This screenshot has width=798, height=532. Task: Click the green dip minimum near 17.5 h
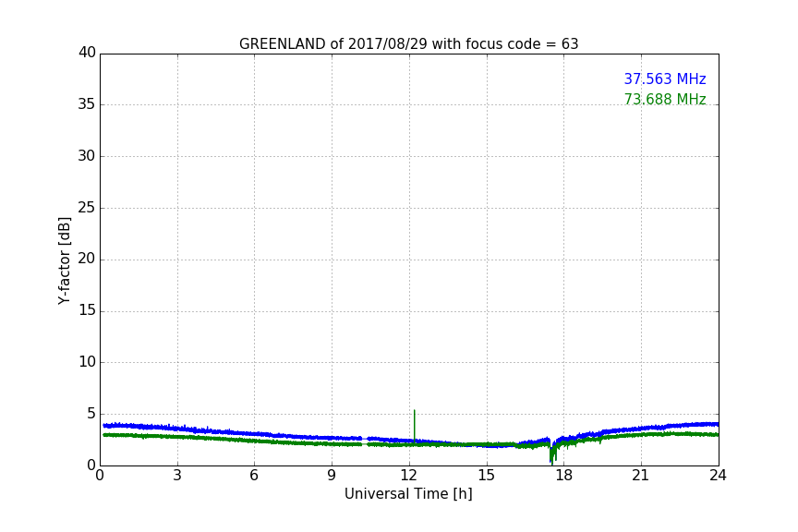tap(551, 463)
